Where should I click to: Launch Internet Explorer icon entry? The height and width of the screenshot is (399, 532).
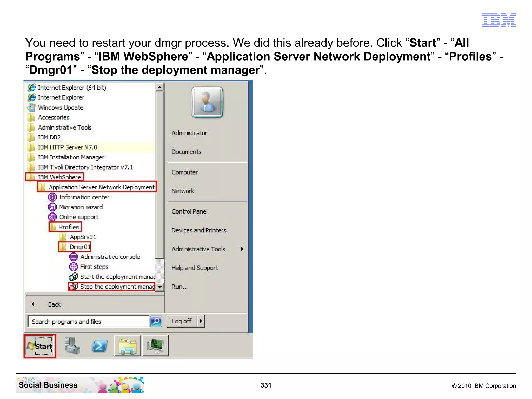[x=32, y=97]
